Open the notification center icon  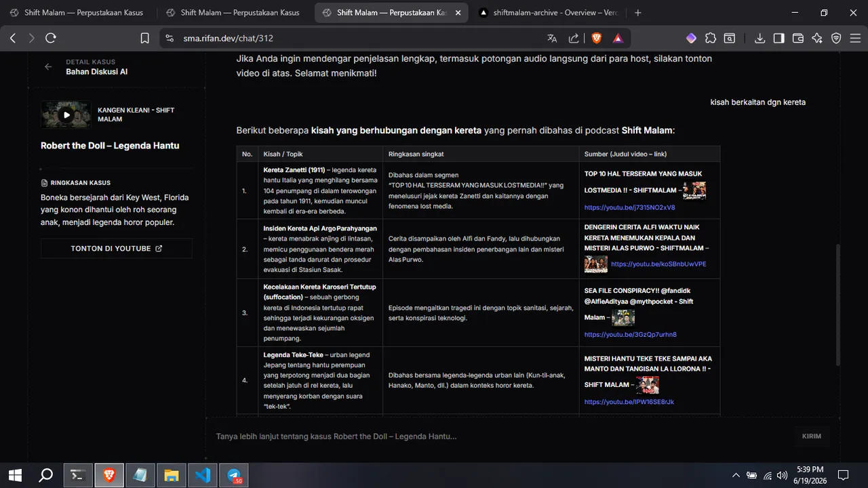(x=843, y=475)
